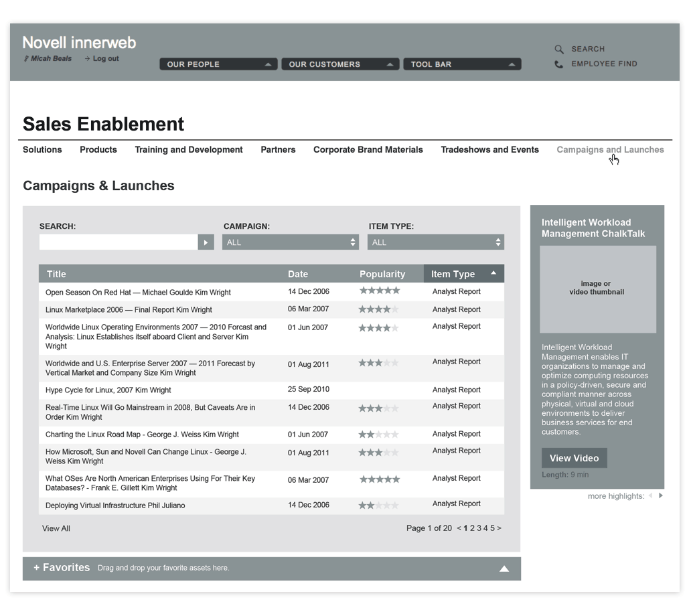Open Training and Development tab

[x=189, y=149]
